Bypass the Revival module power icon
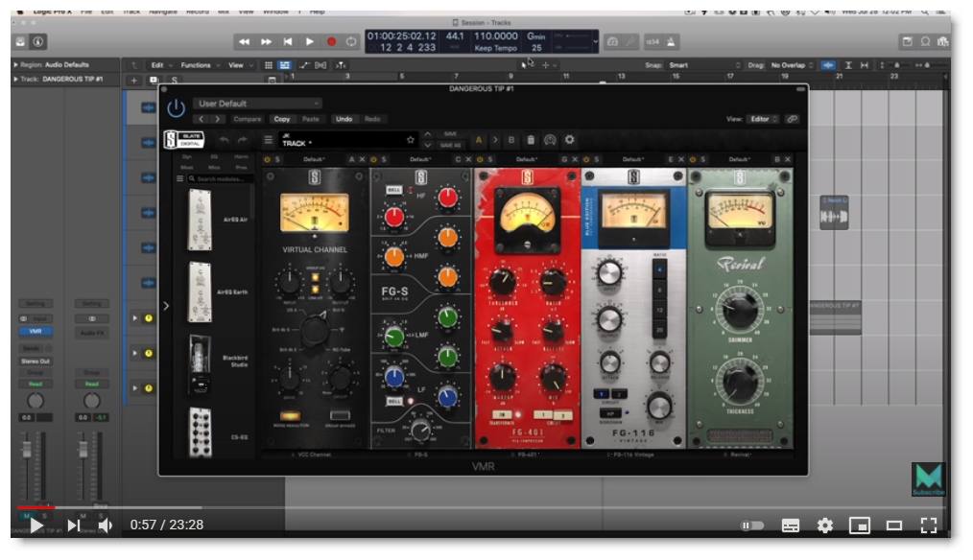The image size is (973, 560). [x=693, y=159]
